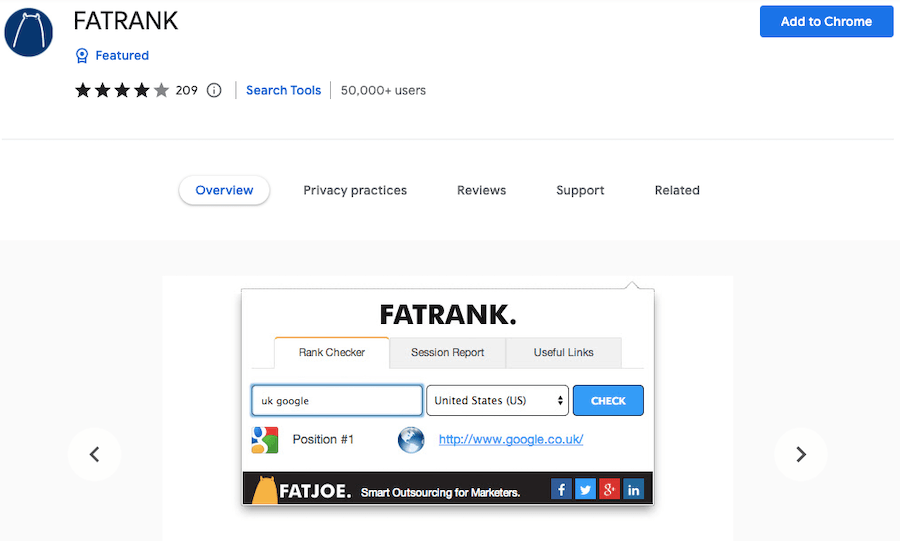Viewport: 900px width, 541px height.
Task: Add FATRANK extension to Chrome
Action: click(x=827, y=21)
